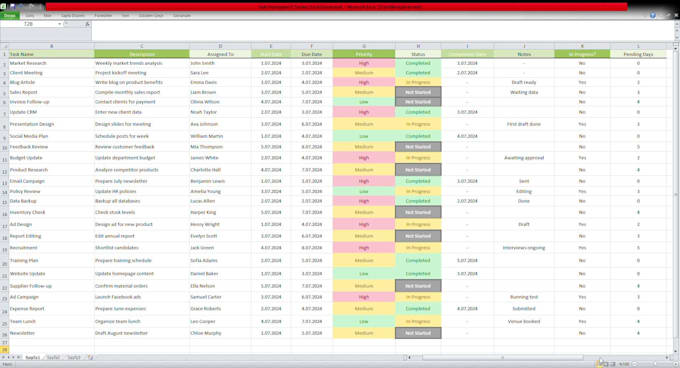Select the Presentation Design task cell
The image size is (680, 368).
[x=52, y=124]
